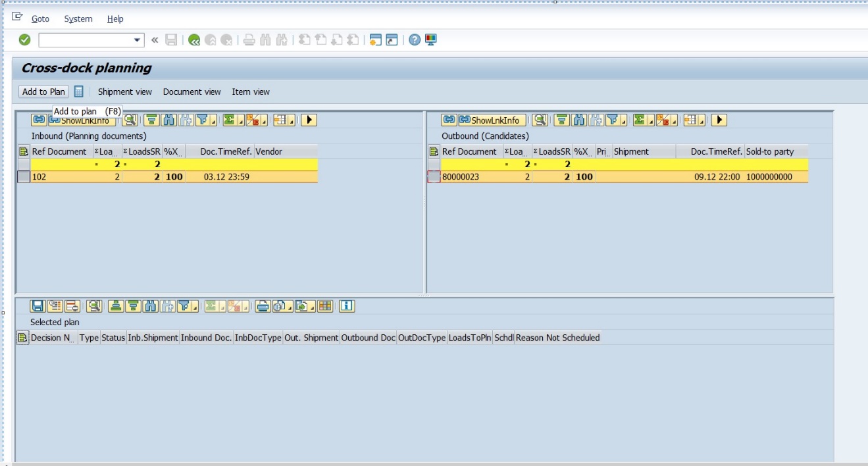Click the Selected plan Details magnifier icon
The height and width of the screenshot is (466, 868).
click(94, 306)
